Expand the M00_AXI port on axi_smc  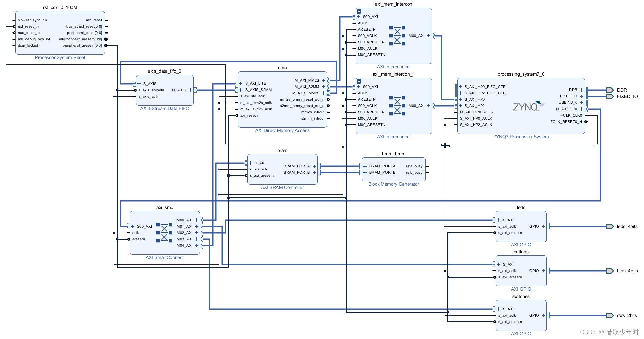[197, 220]
